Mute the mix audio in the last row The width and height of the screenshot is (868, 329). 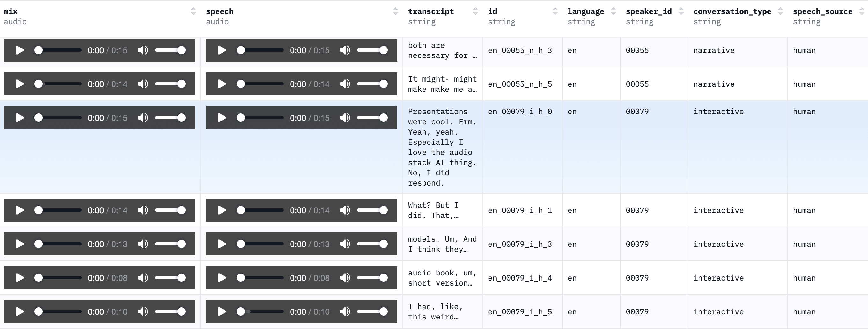point(143,311)
